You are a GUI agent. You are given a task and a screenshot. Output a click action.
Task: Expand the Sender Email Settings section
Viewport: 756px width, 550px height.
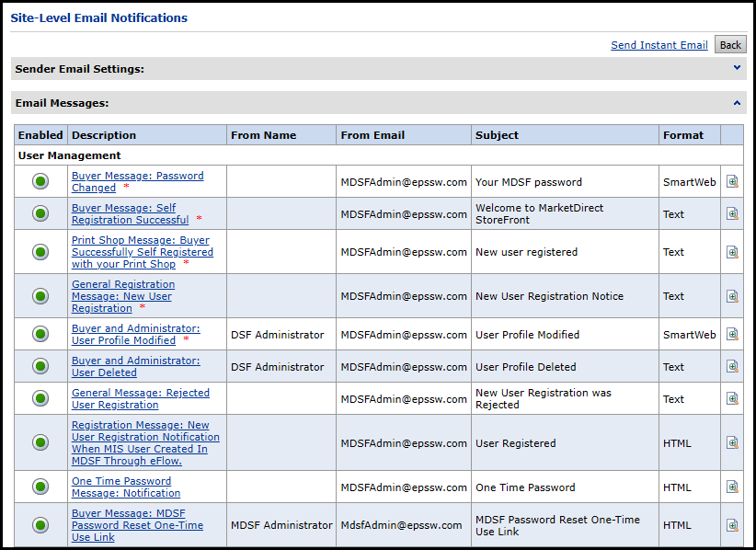737,68
